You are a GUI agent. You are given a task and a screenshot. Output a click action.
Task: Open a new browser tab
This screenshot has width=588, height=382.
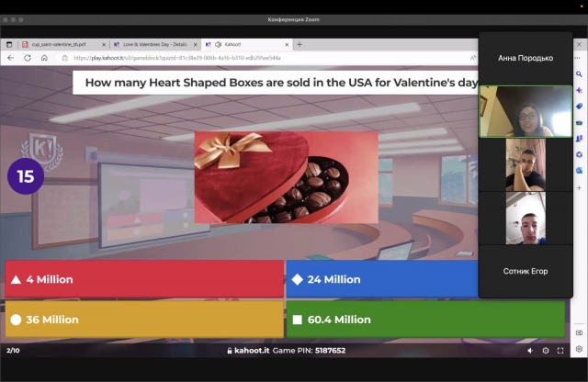[x=300, y=45]
